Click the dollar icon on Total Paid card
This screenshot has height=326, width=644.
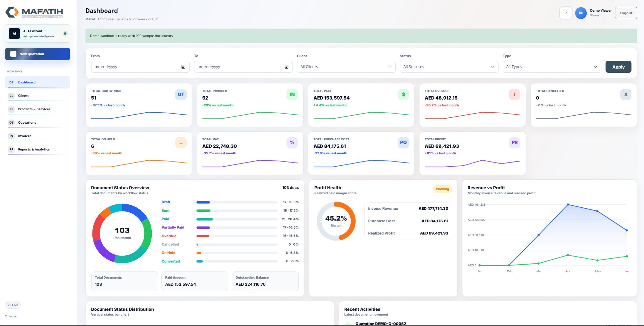coord(403,94)
